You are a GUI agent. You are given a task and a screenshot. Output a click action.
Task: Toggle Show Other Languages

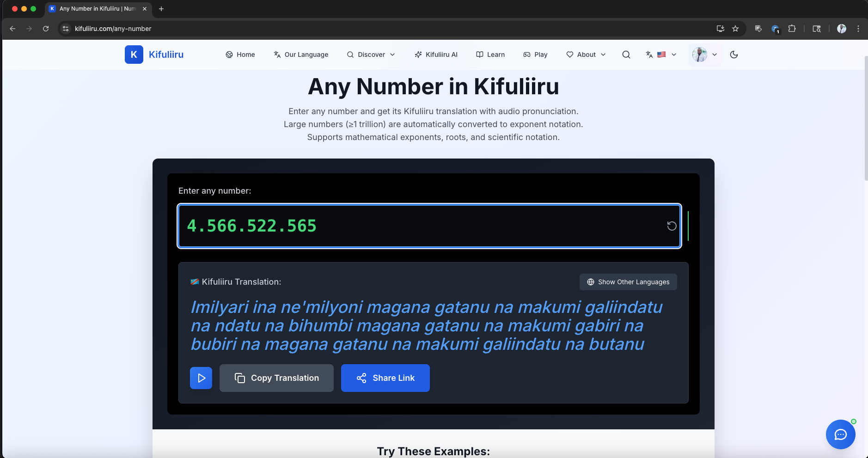point(628,282)
